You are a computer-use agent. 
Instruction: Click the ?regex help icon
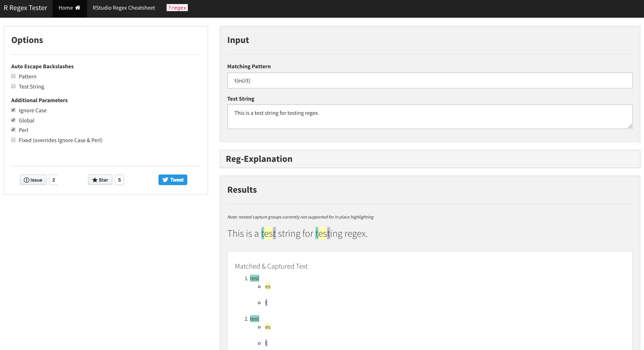[x=177, y=7]
